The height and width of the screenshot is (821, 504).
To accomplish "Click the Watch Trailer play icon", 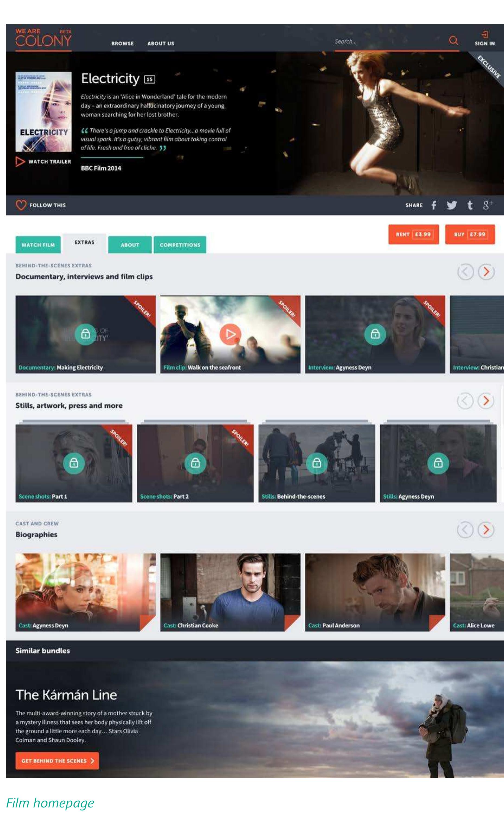I will click(x=20, y=161).
